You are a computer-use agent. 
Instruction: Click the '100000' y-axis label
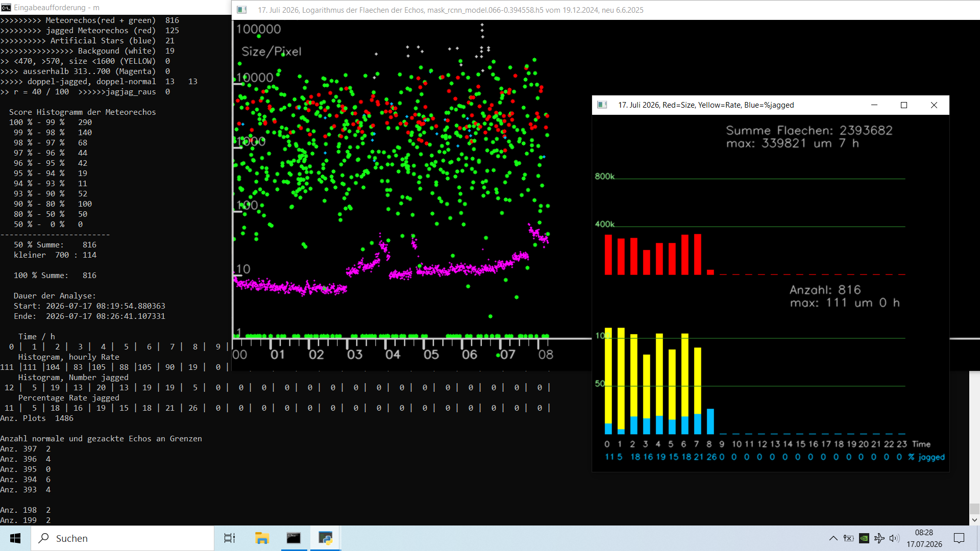pos(258,29)
